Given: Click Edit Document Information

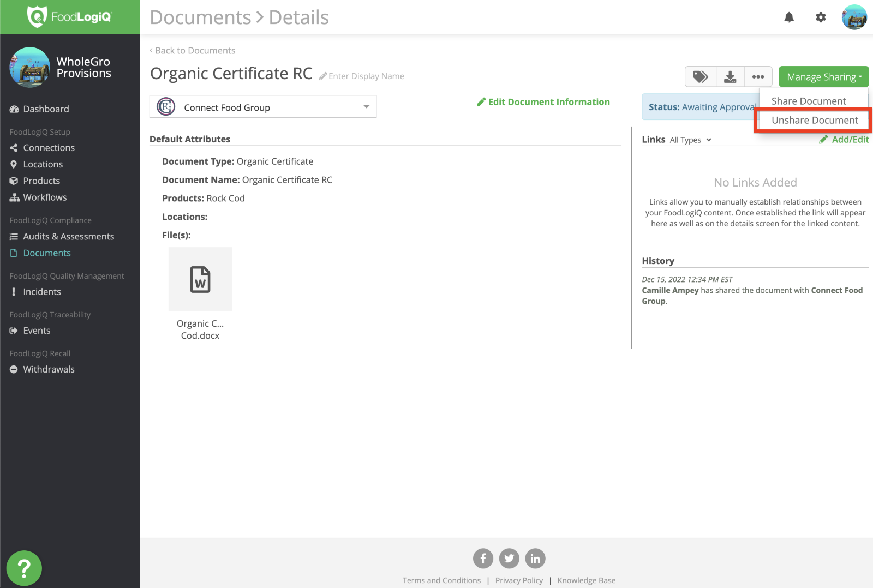Looking at the screenshot, I should [x=543, y=102].
